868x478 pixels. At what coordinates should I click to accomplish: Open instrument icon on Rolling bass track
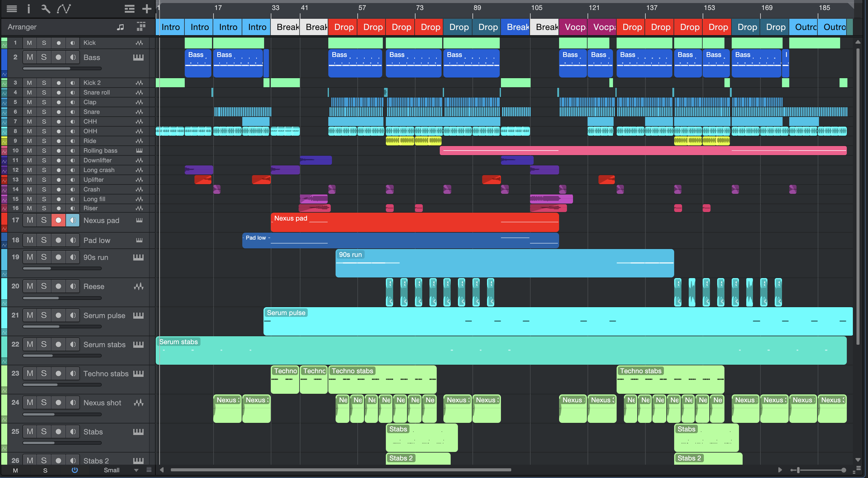tap(139, 150)
